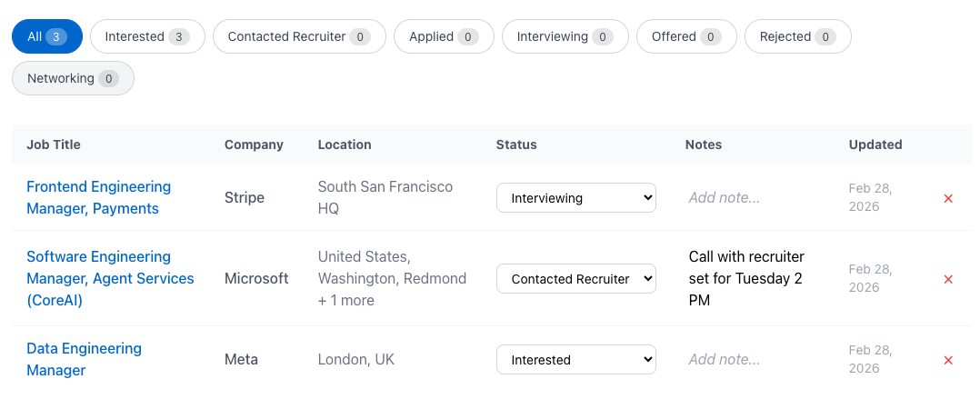Viewport: 980px width, 419px height.
Task: Click South San Francisco HQ location
Action: (x=385, y=198)
